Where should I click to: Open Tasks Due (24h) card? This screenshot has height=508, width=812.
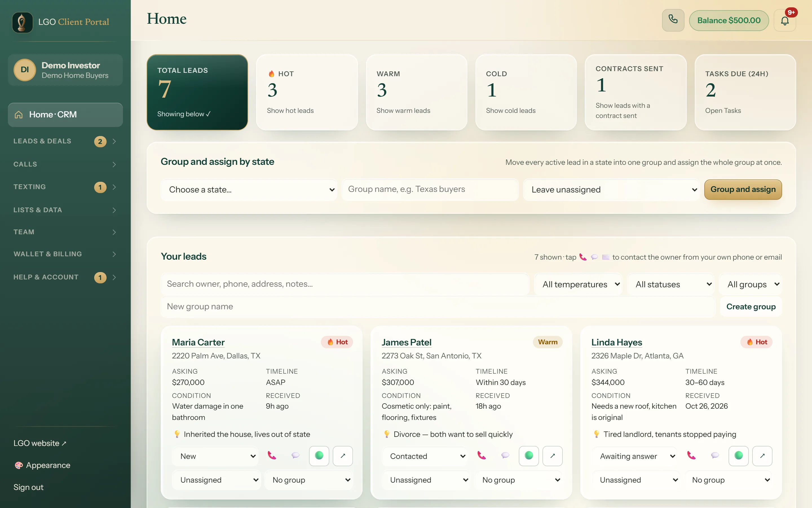pos(745,92)
